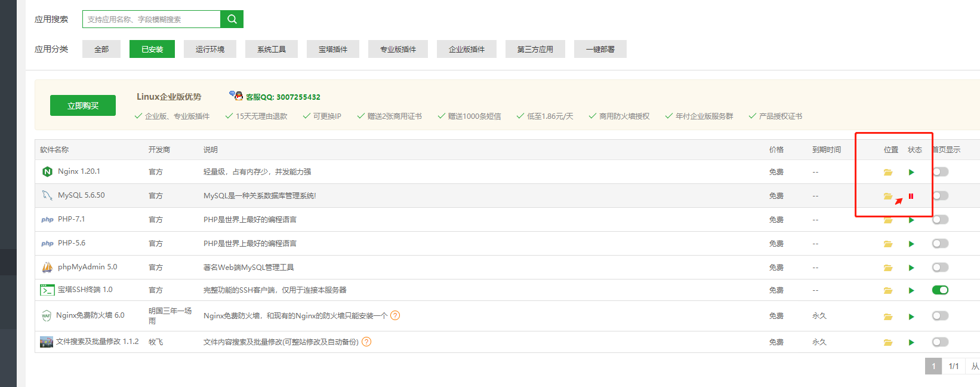Open the Nginx免费防火墙 folder location icon

pyautogui.click(x=888, y=317)
